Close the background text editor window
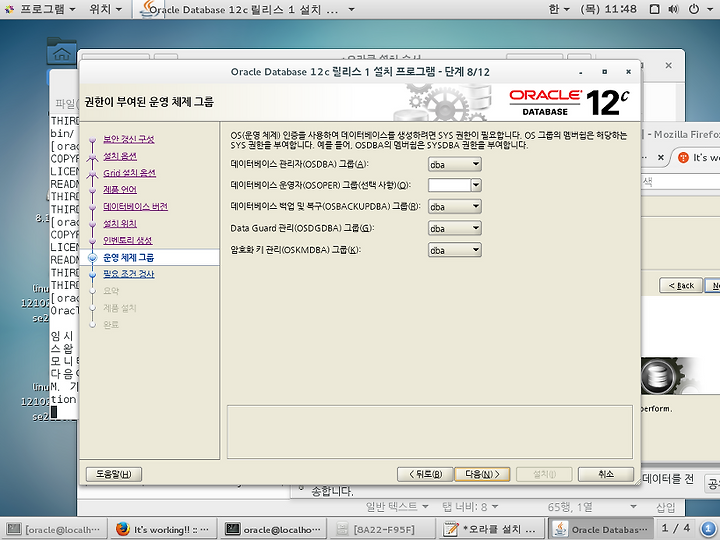 click(669, 65)
